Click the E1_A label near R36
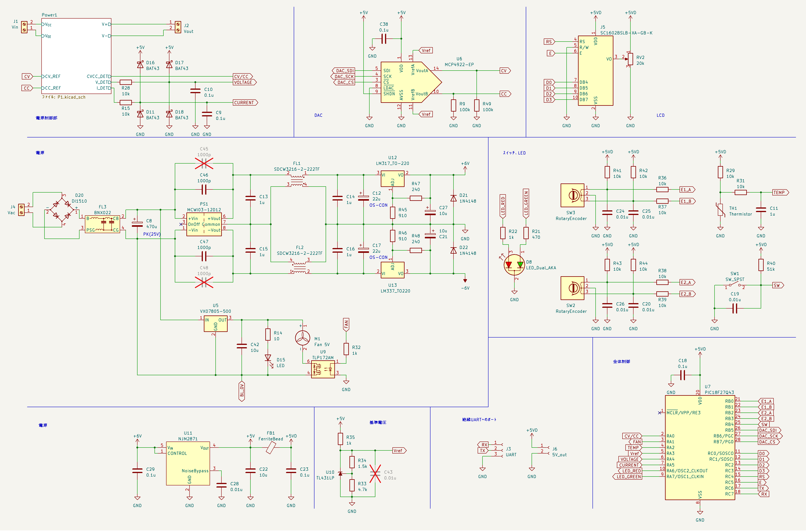The height and width of the screenshot is (532, 806). pos(687,190)
